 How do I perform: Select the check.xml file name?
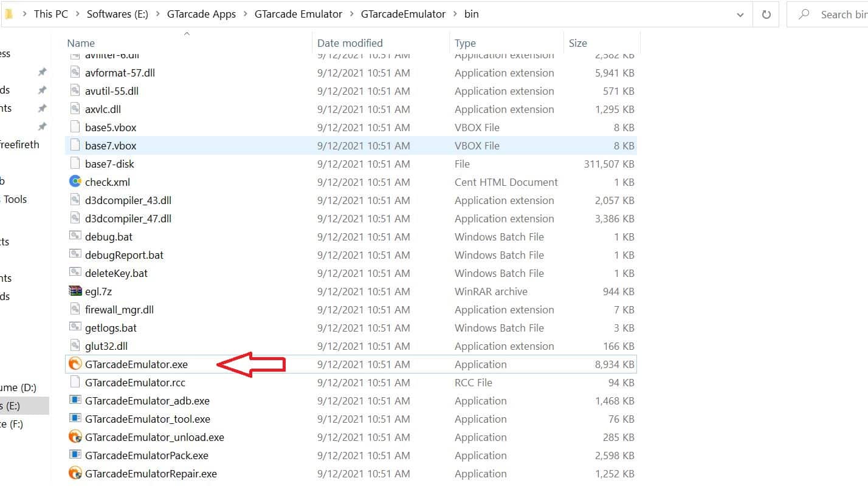tap(108, 182)
